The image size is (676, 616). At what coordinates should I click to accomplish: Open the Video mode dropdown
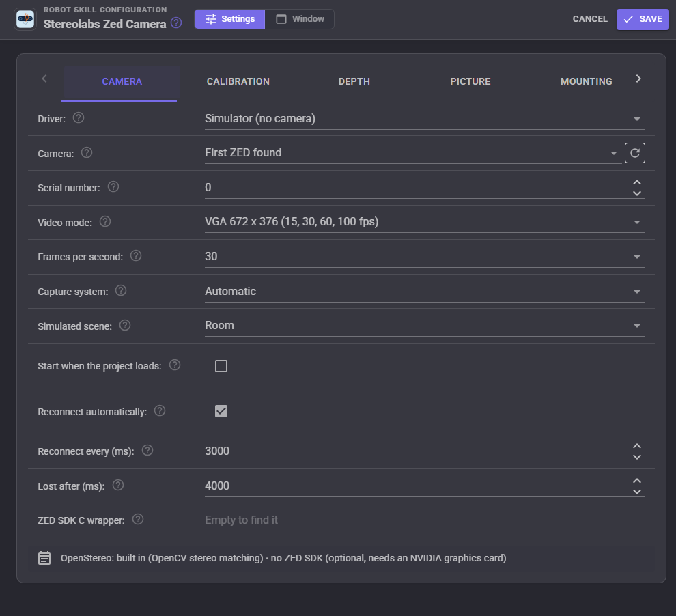coord(425,222)
